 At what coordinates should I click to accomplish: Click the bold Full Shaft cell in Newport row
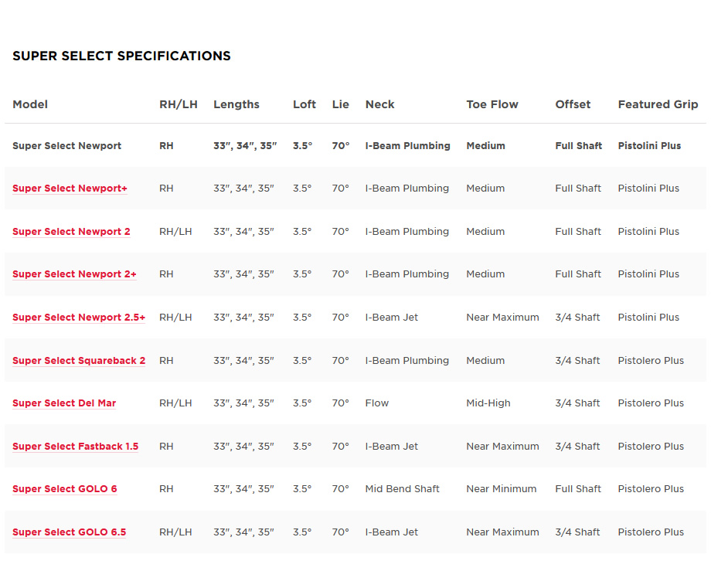[579, 145]
